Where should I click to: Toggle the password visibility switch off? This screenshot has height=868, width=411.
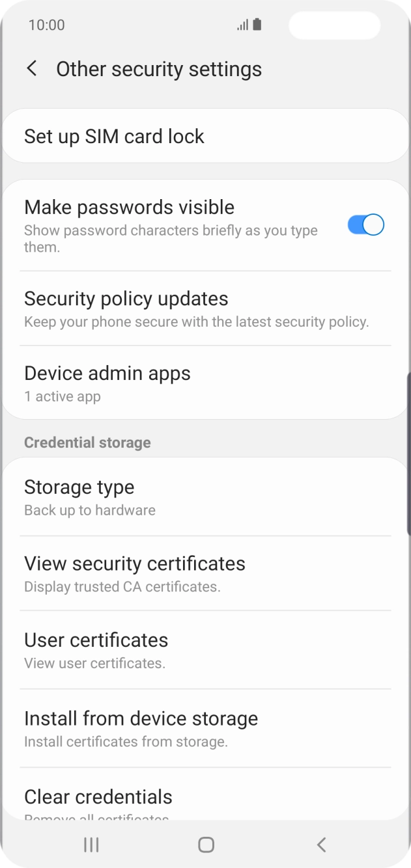point(364,224)
